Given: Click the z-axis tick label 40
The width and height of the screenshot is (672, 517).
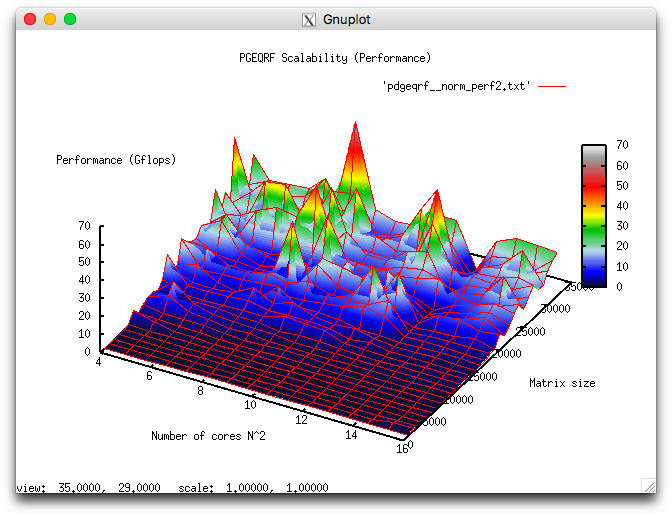Looking at the screenshot, I should pyautogui.click(x=84, y=280).
